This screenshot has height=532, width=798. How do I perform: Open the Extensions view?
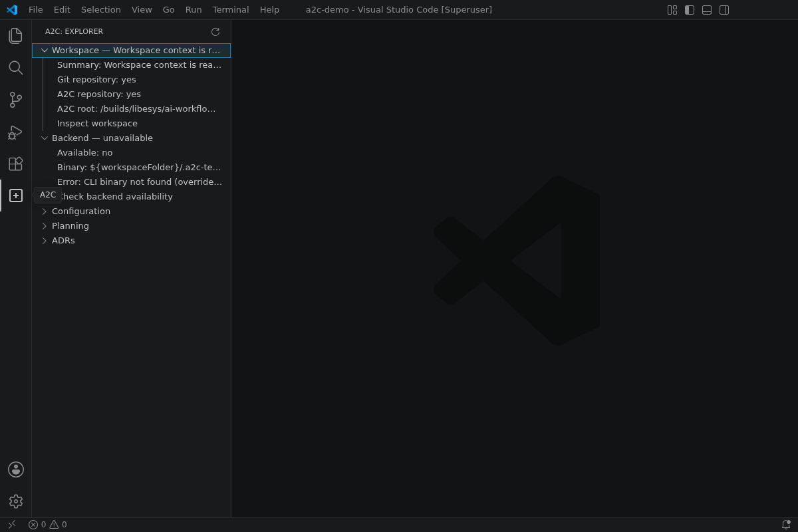click(x=16, y=164)
